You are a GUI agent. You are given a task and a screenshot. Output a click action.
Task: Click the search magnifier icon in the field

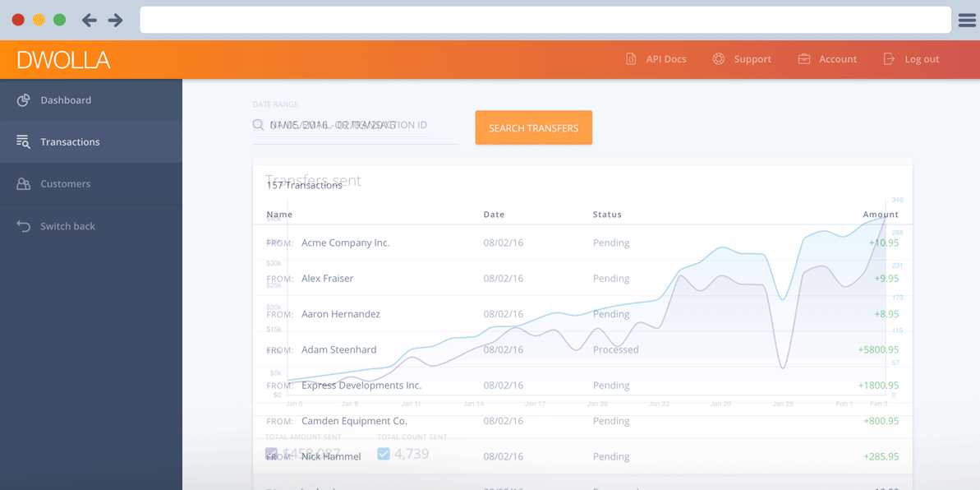point(258,124)
